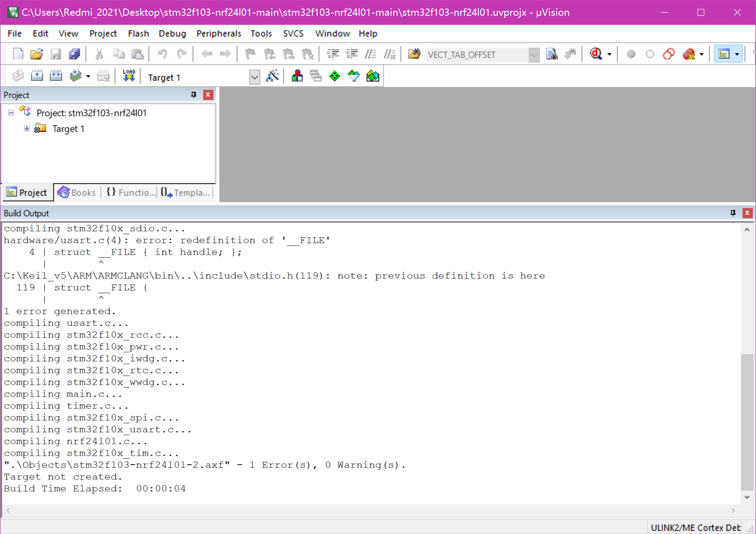Open the File menu
Viewport: 756px width, 534px height.
click(x=14, y=34)
